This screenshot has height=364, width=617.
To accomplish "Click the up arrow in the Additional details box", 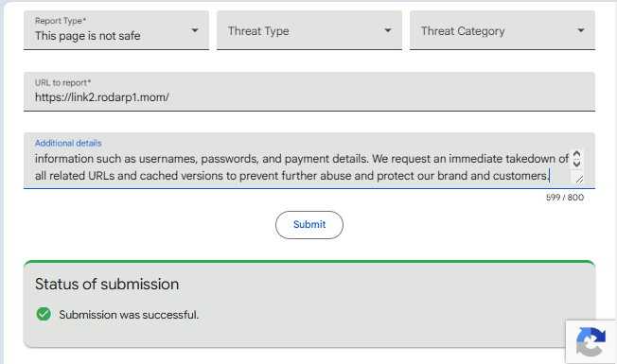I will pos(577,154).
